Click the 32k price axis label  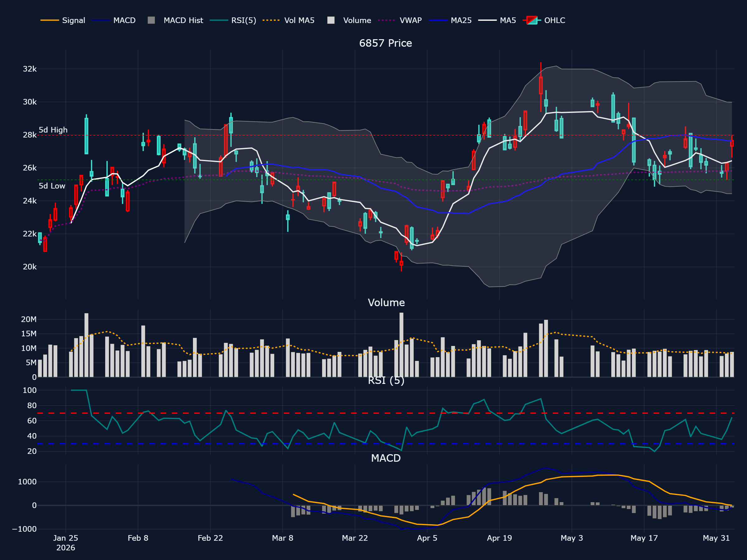pyautogui.click(x=30, y=69)
